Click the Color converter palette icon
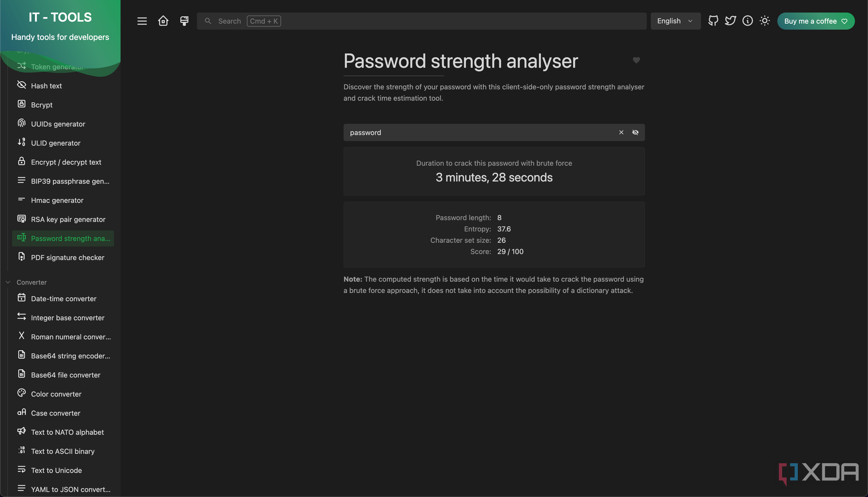This screenshot has height=497, width=868. pyautogui.click(x=22, y=393)
